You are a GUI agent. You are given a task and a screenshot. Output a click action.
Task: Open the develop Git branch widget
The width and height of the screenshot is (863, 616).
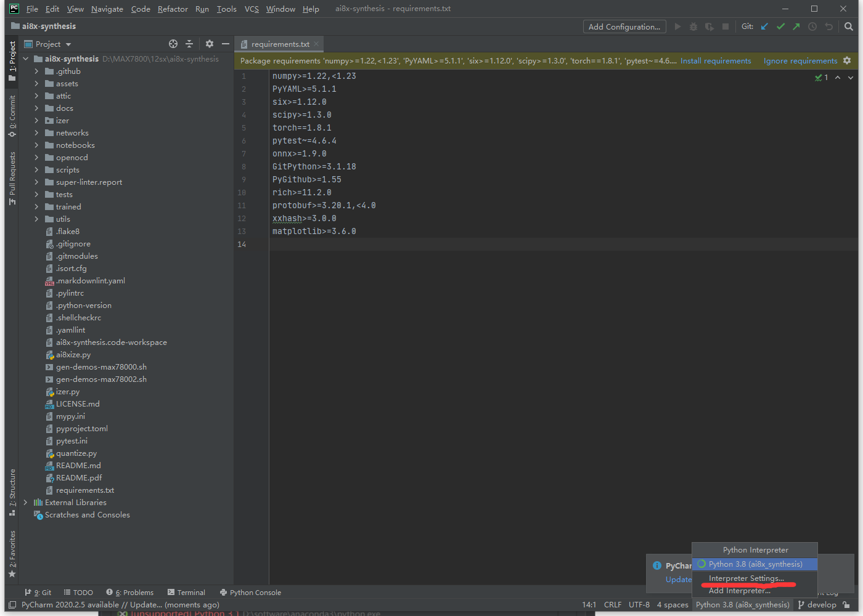tap(817, 605)
